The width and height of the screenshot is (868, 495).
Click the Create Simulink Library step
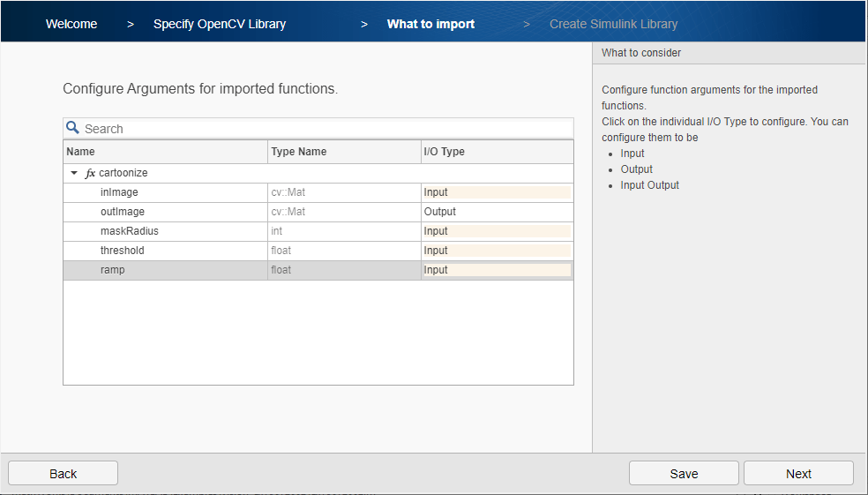[613, 24]
